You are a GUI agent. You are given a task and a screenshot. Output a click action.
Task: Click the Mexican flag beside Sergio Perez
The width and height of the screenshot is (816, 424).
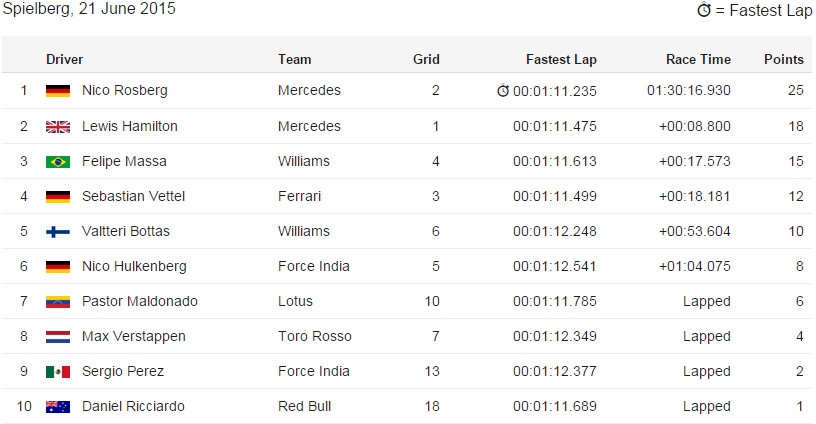[x=57, y=372]
